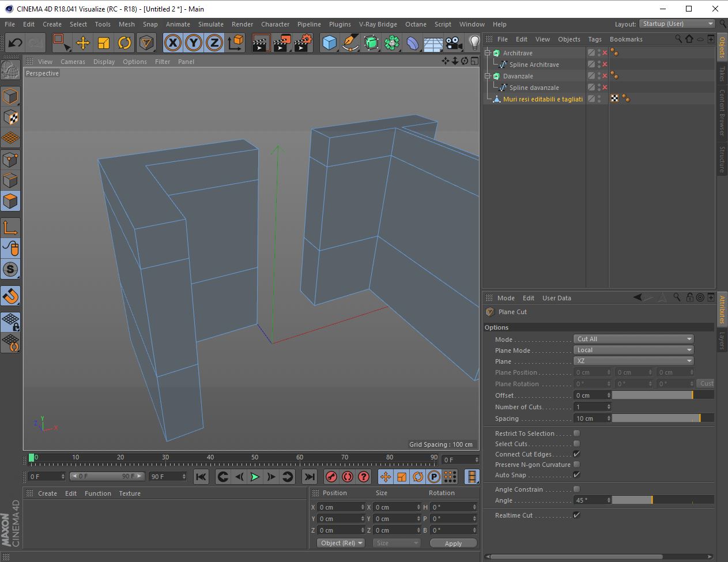Enable Angle Constrain checkbox
728x562 pixels.
[576, 489]
